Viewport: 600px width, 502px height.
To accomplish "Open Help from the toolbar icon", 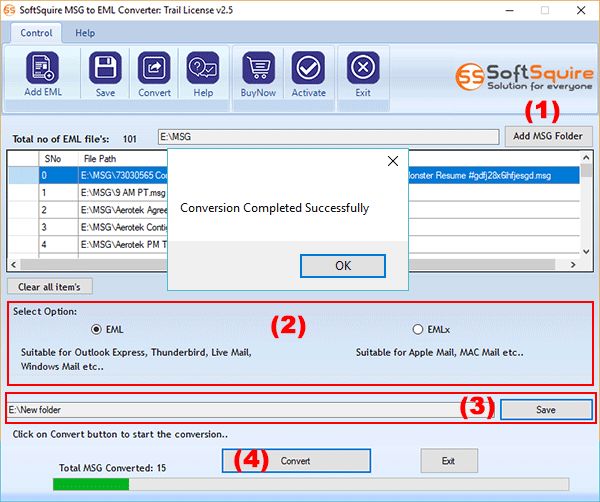I will pos(203,68).
